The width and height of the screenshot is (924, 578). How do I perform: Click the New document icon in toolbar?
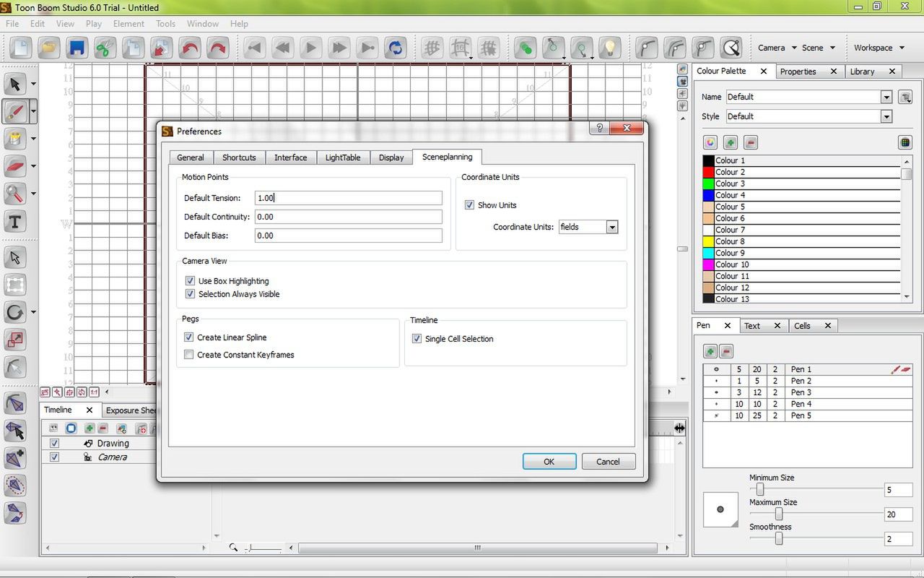(x=21, y=48)
